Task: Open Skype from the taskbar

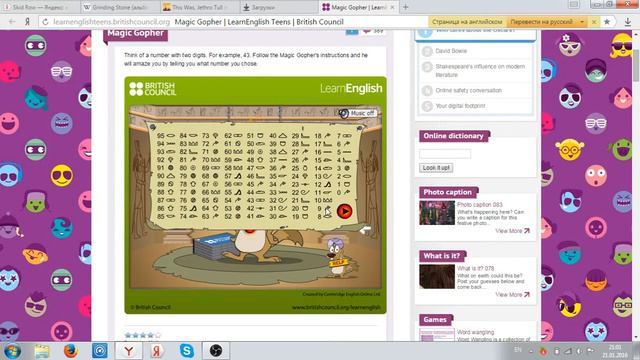Action: [187, 351]
